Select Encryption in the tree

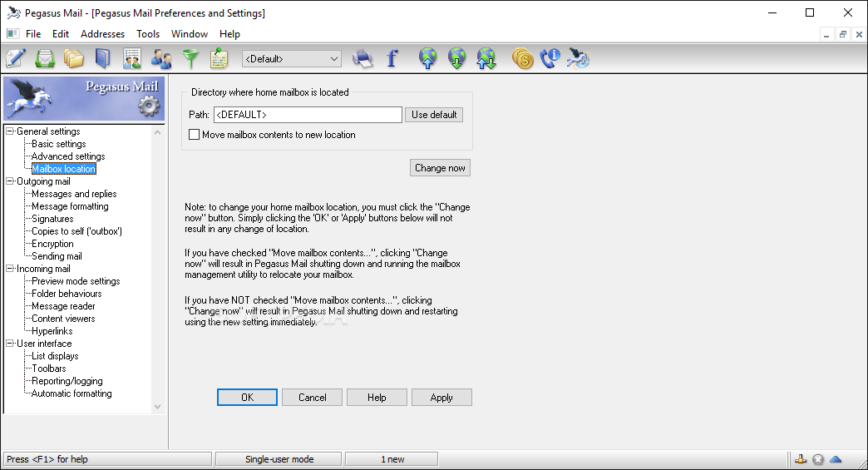click(52, 244)
